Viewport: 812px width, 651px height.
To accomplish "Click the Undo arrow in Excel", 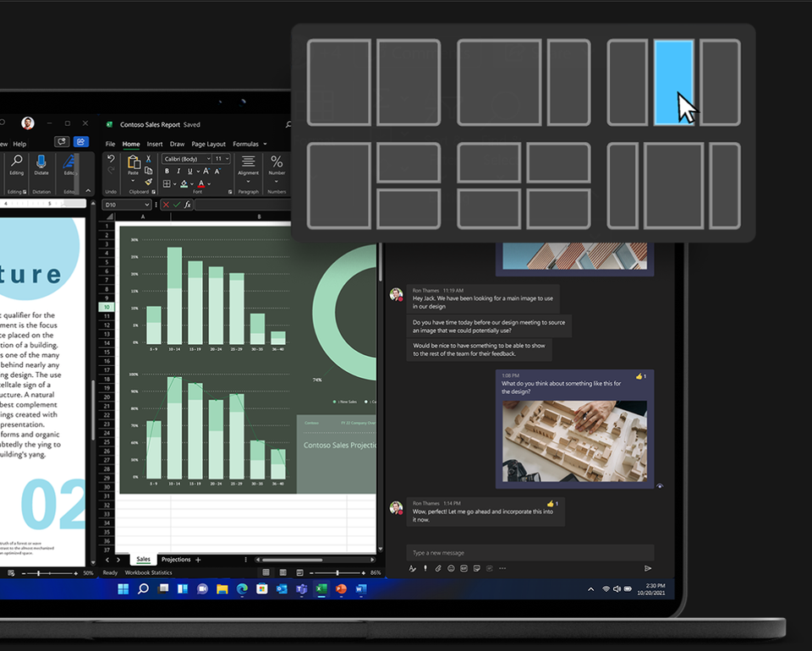I will tap(110, 160).
